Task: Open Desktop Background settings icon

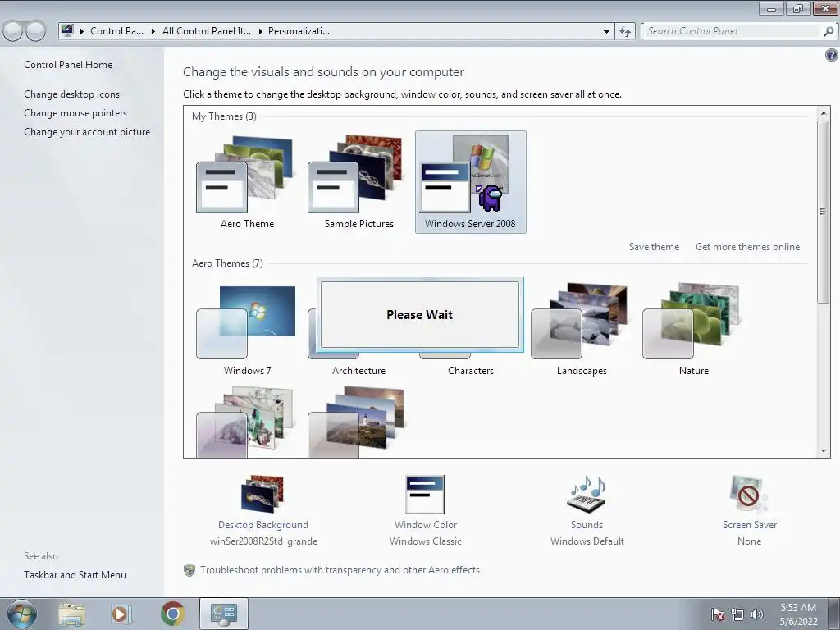Action: [262, 495]
